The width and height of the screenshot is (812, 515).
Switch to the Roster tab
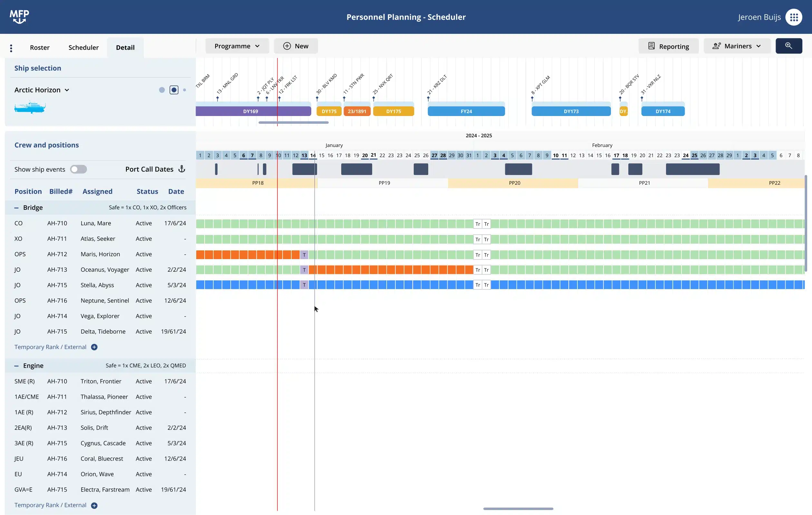(39, 48)
